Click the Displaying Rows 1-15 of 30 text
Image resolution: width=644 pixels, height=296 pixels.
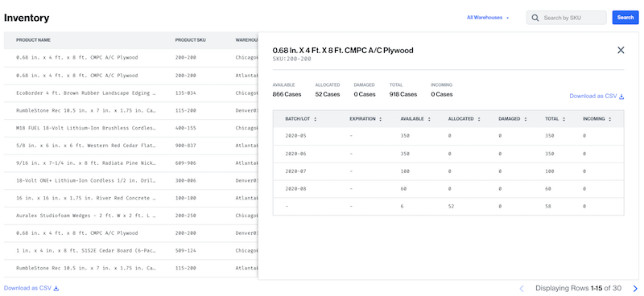(578, 288)
